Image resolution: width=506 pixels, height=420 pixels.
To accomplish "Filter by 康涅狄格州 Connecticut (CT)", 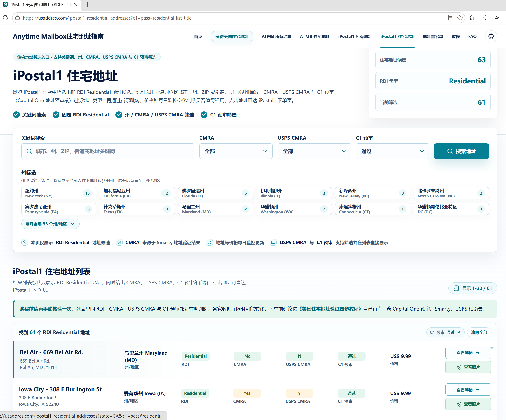I will coord(373,209).
